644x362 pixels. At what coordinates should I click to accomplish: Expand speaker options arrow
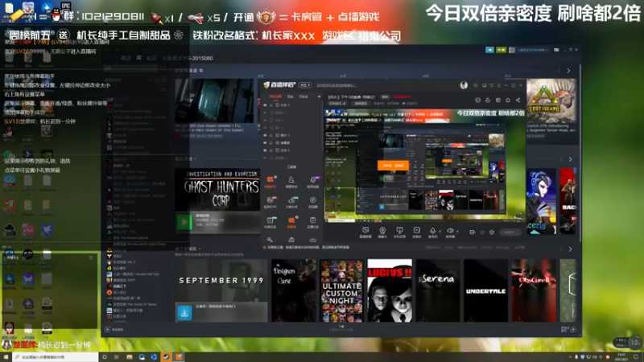pos(457,232)
